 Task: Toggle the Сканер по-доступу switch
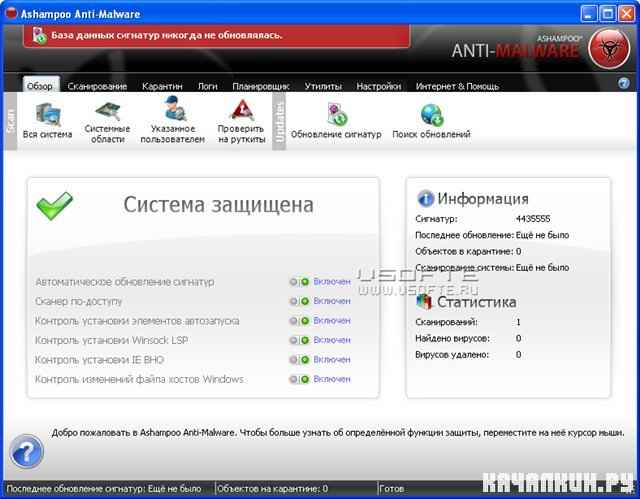[299, 301]
